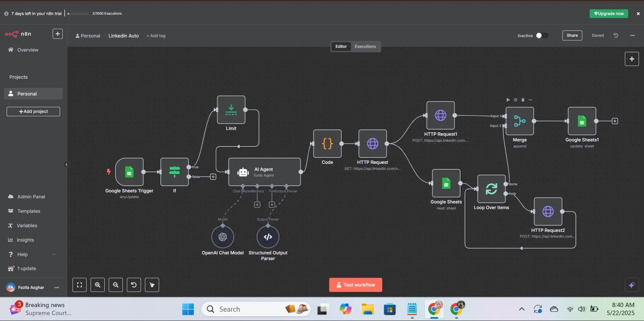644x321 pixels.
Task: Execute the Merge node with play icon
Action: [508, 100]
